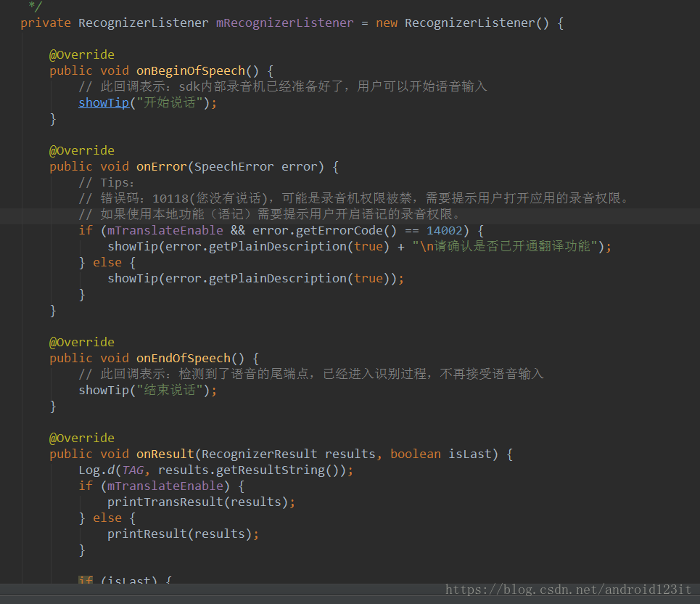Click the comment about 检测到了语音的尾端点
The height and width of the screenshot is (604, 700).
(311, 374)
